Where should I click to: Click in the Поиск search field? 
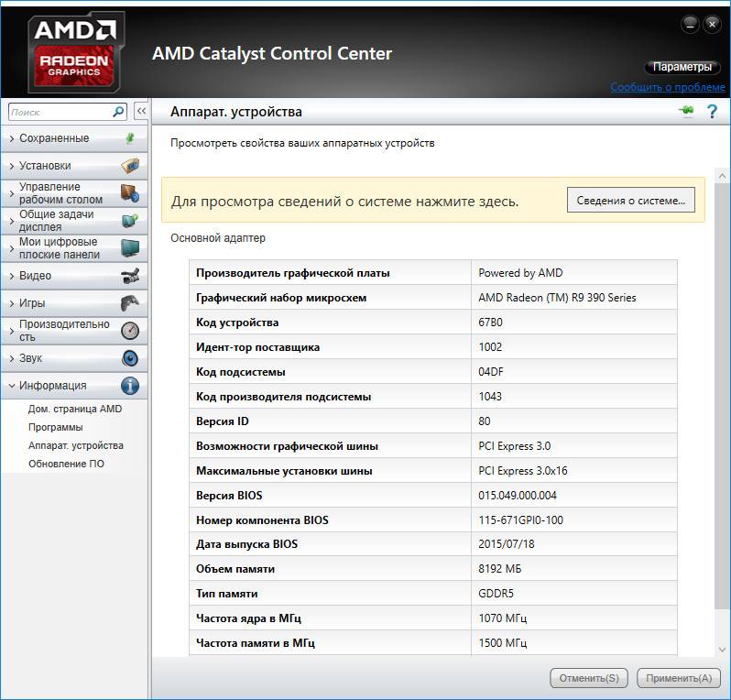pos(60,111)
